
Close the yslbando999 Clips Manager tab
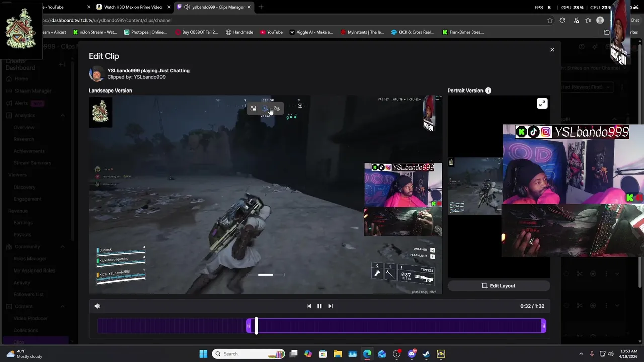tap(249, 7)
